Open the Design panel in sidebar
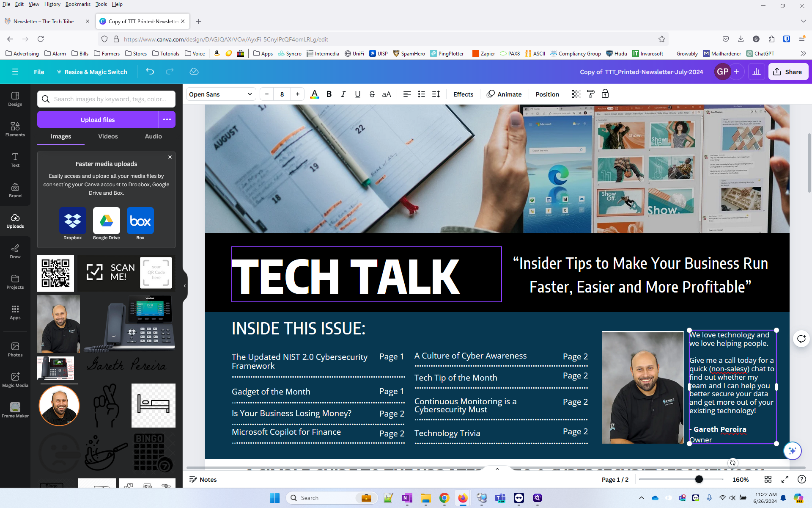The width and height of the screenshot is (812, 508). tap(15, 99)
